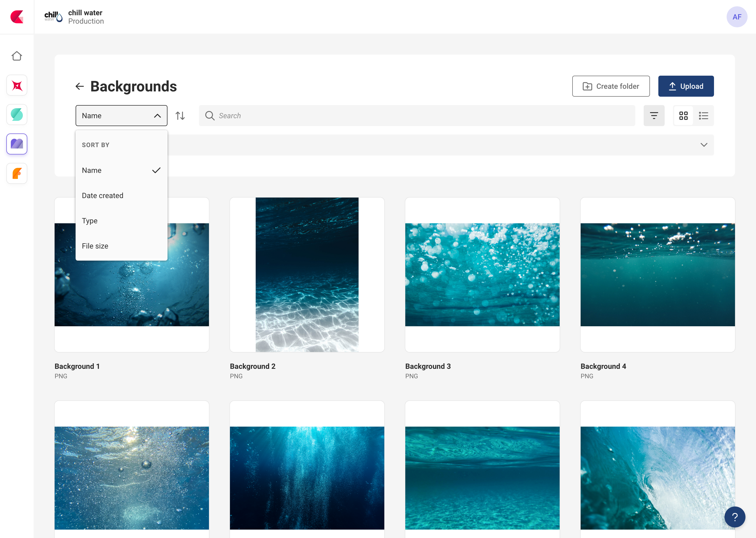
Task: Open the Background 3 thumbnail
Action: pos(482,275)
